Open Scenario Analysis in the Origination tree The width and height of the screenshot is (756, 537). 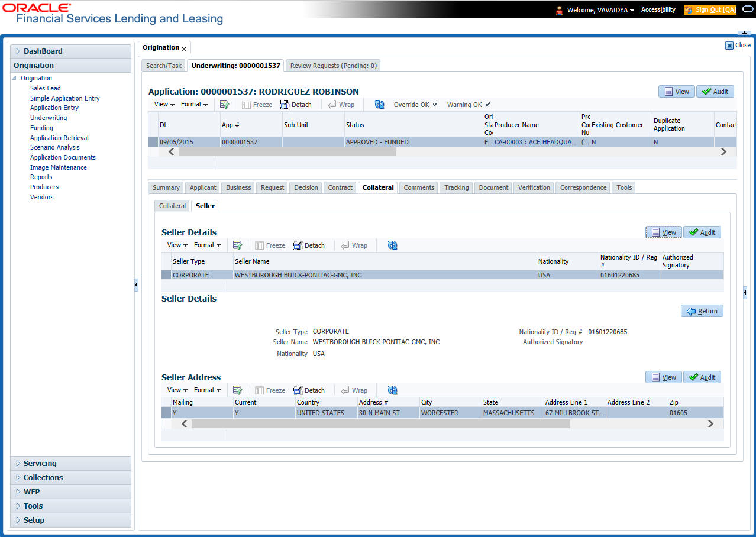(55, 147)
